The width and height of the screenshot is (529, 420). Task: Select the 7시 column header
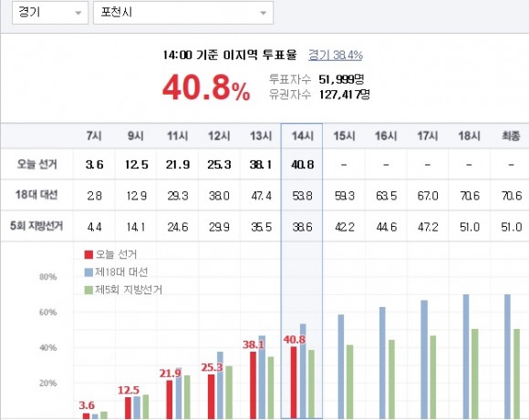[x=94, y=136]
